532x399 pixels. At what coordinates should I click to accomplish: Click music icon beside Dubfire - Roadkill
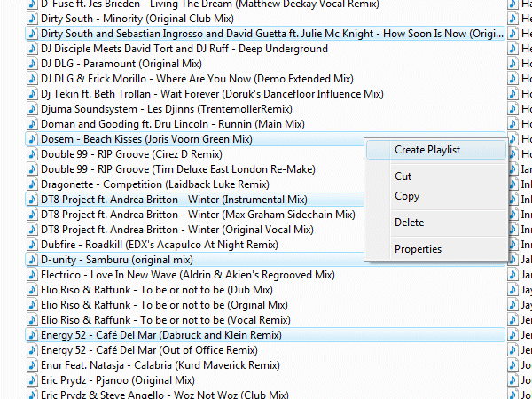pos(32,245)
